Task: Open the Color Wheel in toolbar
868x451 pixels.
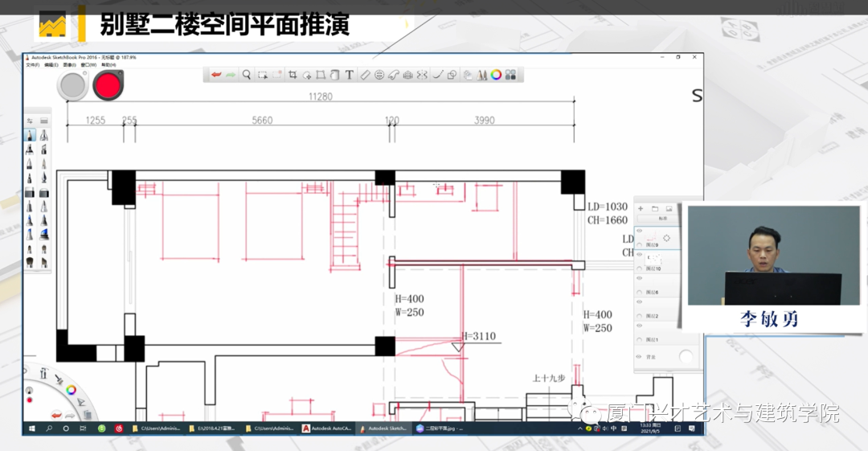Action: 496,75
